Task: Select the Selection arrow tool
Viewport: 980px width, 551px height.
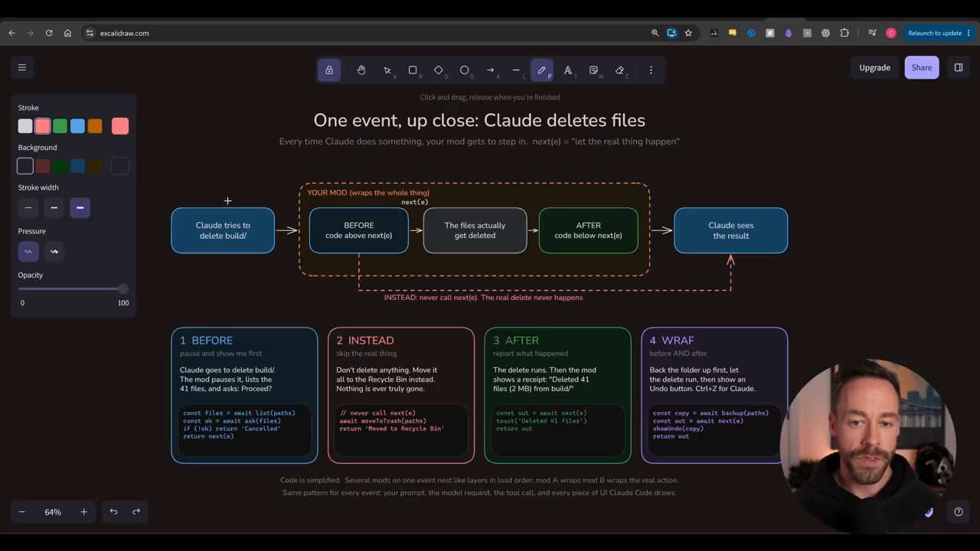Action: tap(387, 70)
